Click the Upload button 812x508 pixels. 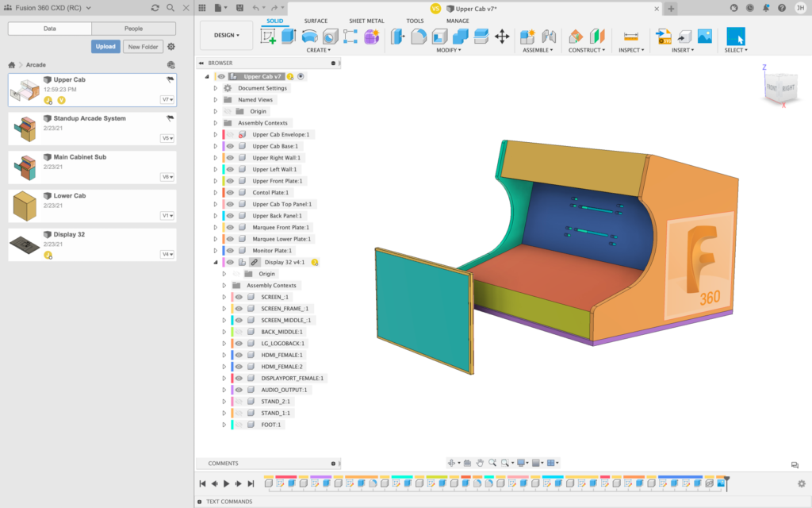(105, 47)
